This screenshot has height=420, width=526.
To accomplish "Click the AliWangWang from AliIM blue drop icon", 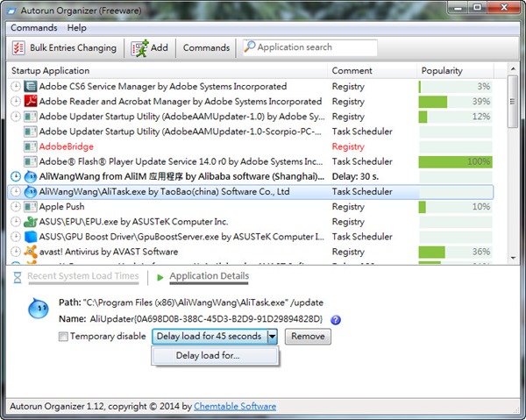I will 30,176.
